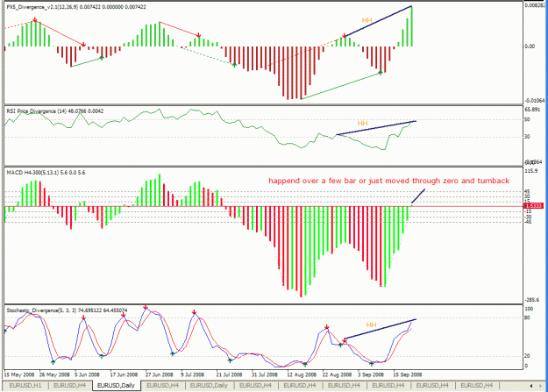The height and width of the screenshot is (392, 548).
Task: Click the 27 Jun 2008 date label
Action: [159, 374]
